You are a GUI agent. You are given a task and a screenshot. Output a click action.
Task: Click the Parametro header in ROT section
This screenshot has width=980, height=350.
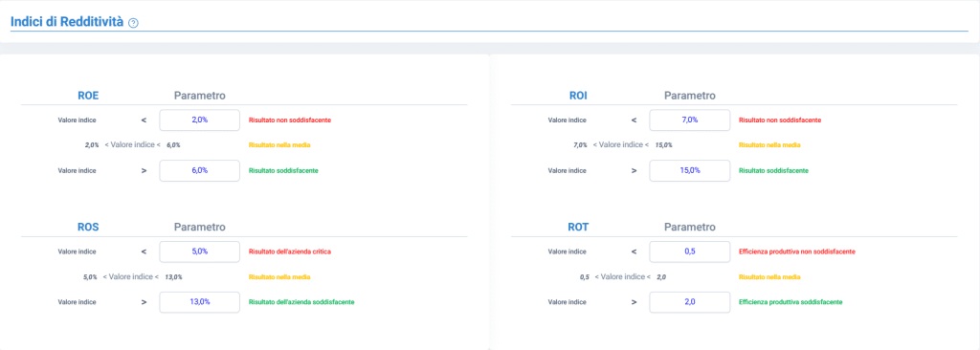tap(689, 228)
